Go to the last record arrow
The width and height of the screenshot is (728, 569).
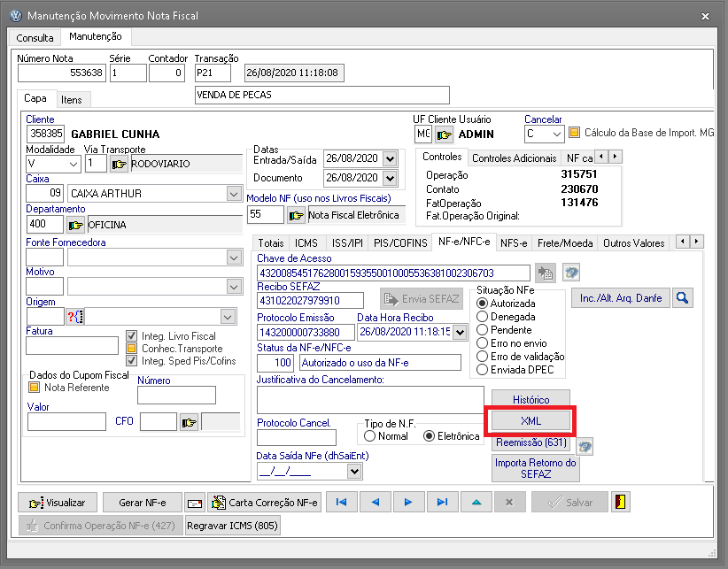point(441,502)
